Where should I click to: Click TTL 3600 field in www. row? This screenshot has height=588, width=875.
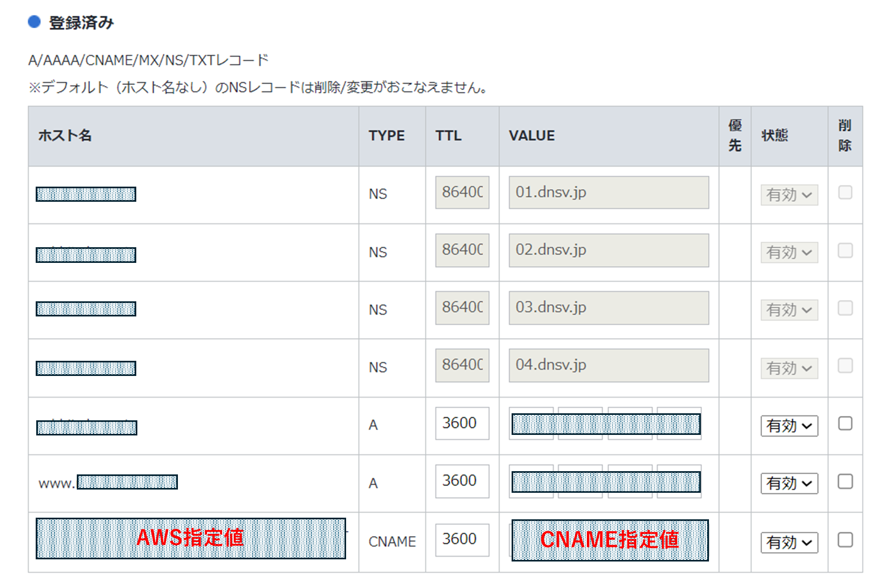pos(462,481)
